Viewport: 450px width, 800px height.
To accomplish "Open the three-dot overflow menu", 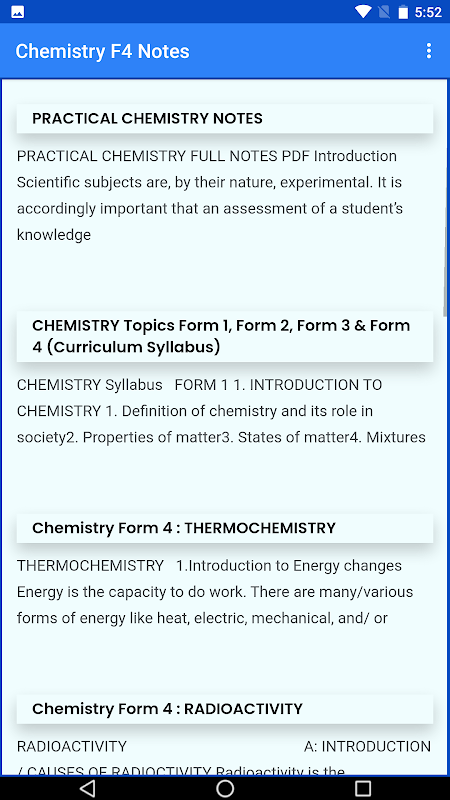I will [429, 51].
